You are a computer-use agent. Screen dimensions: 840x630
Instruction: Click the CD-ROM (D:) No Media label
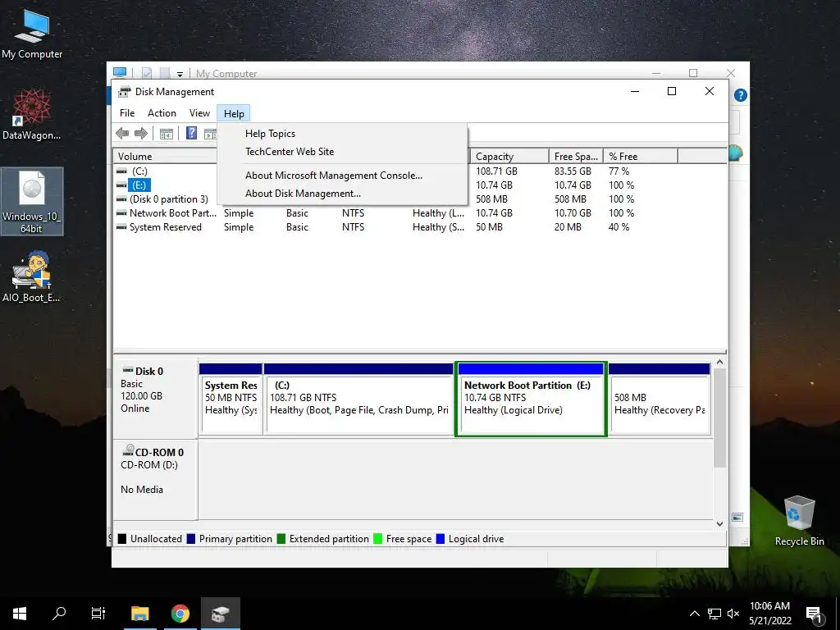click(x=155, y=479)
